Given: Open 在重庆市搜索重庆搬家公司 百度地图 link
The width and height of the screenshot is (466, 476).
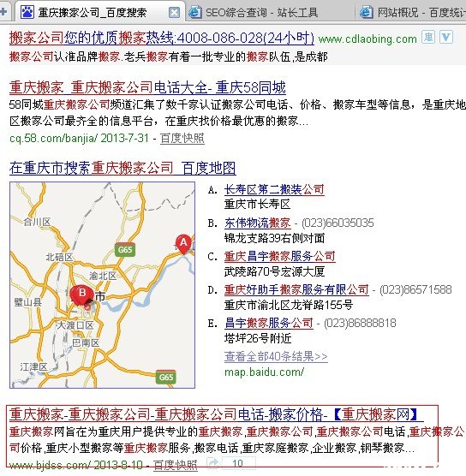Looking at the screenshot, I should pos(122,168).
